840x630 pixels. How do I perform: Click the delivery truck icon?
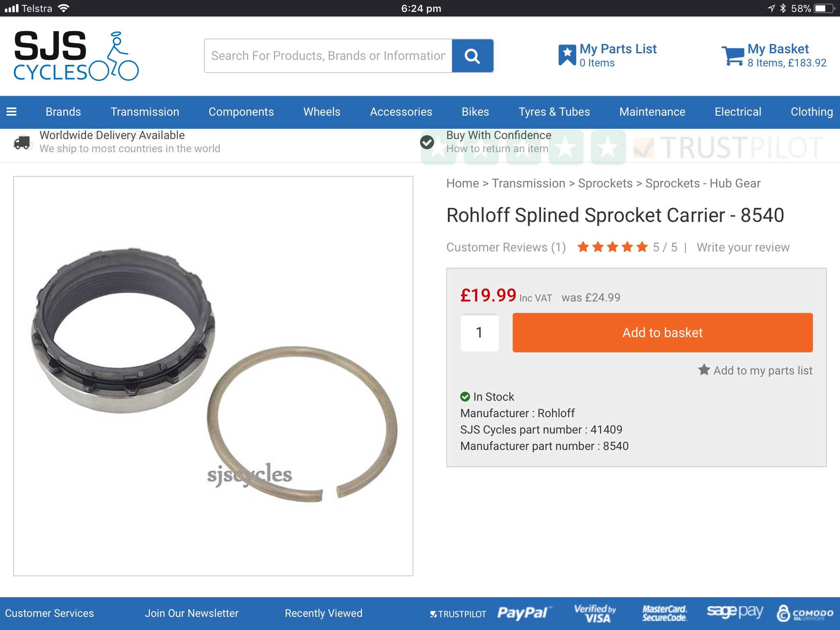coord(22,142)
